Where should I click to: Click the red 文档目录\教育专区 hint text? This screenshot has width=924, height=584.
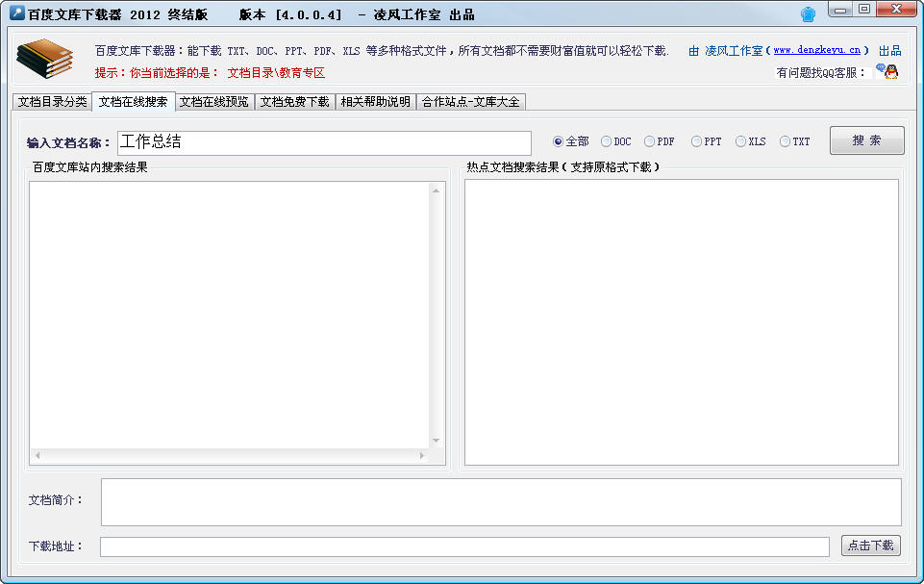point(276,72)
